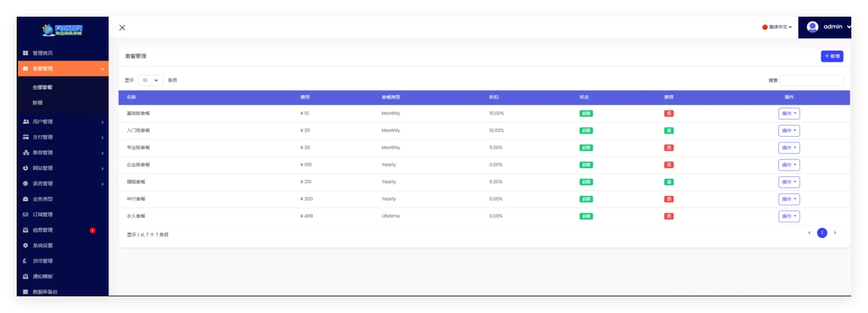
Task: Go to page 1 in pagination
Action: click(x=822, y=233)
